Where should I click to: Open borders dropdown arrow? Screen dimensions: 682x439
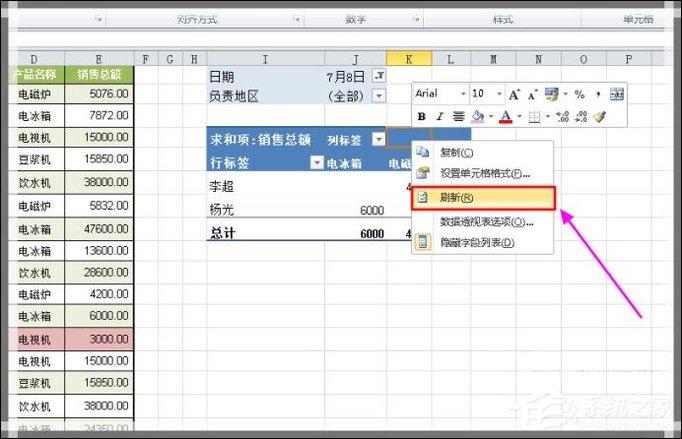coord(548,117)
